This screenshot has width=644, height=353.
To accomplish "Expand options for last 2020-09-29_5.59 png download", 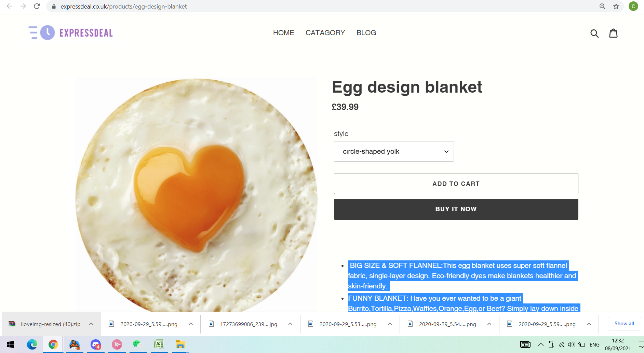I will [x=589, y=324].
